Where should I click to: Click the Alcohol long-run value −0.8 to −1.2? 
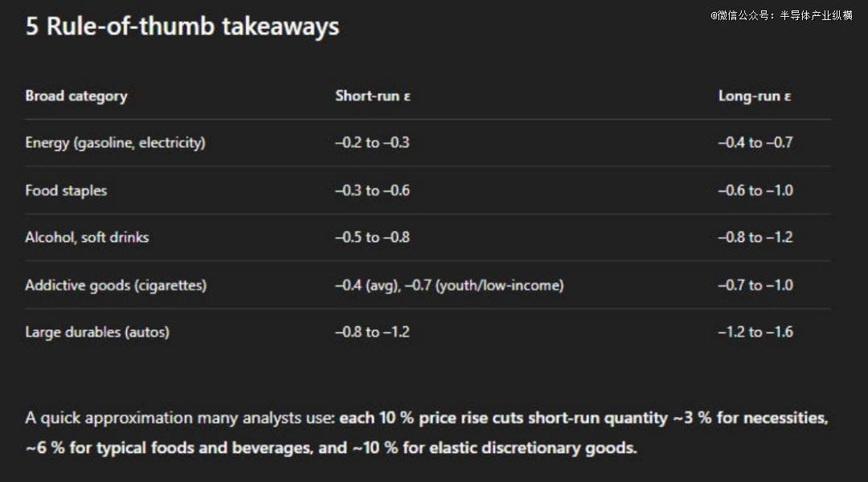(x=755, y=237)
